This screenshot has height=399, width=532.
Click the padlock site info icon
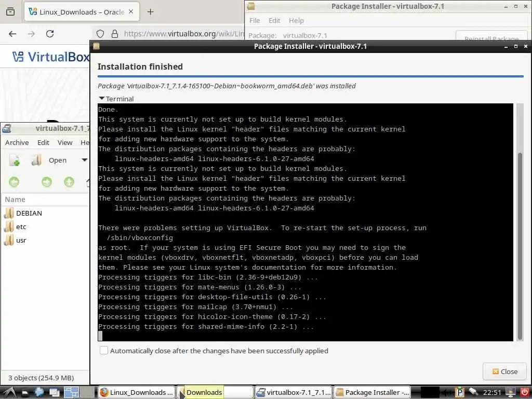point(115,34)
